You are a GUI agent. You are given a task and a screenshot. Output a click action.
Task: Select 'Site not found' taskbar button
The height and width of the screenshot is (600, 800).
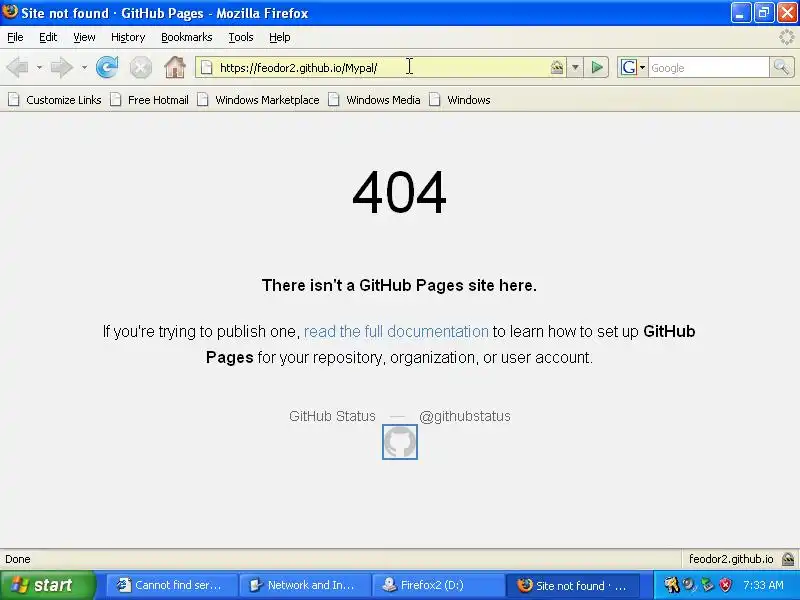pyautogui.click(x=572, y=585)
